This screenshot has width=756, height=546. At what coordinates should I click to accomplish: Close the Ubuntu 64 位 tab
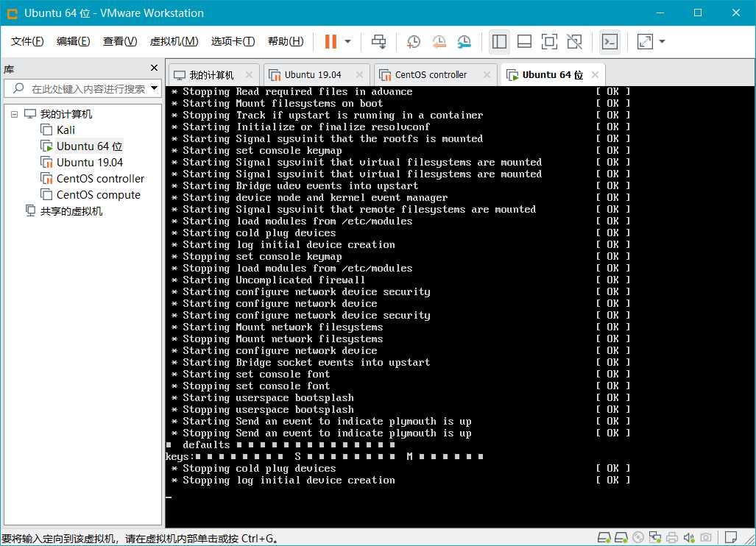595,75
